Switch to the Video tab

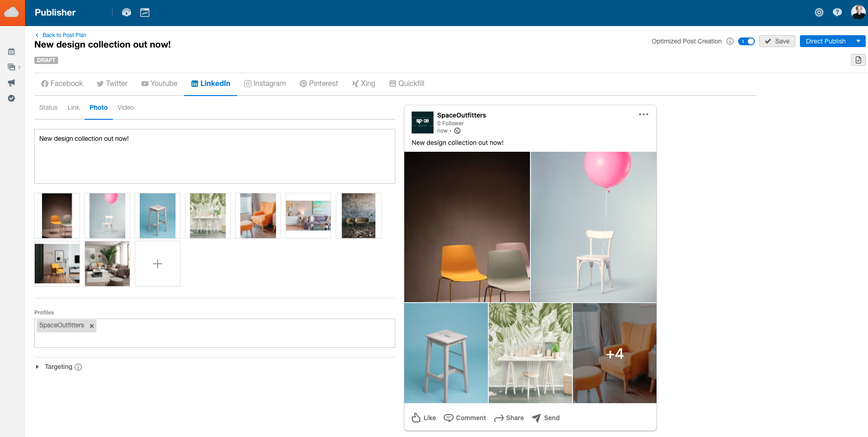pyautogui.click(x=126, y=107)
